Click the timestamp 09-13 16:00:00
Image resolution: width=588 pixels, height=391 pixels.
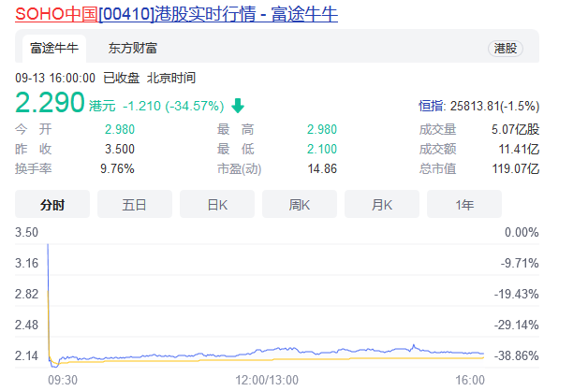[55, 78]
